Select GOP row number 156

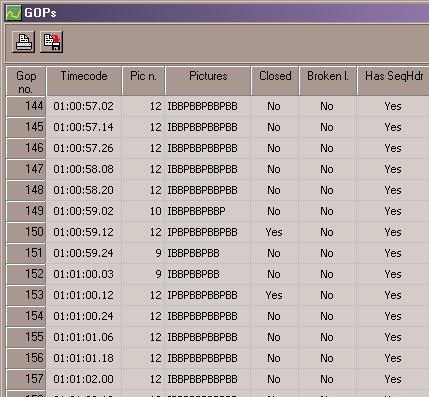click(26, 358)
